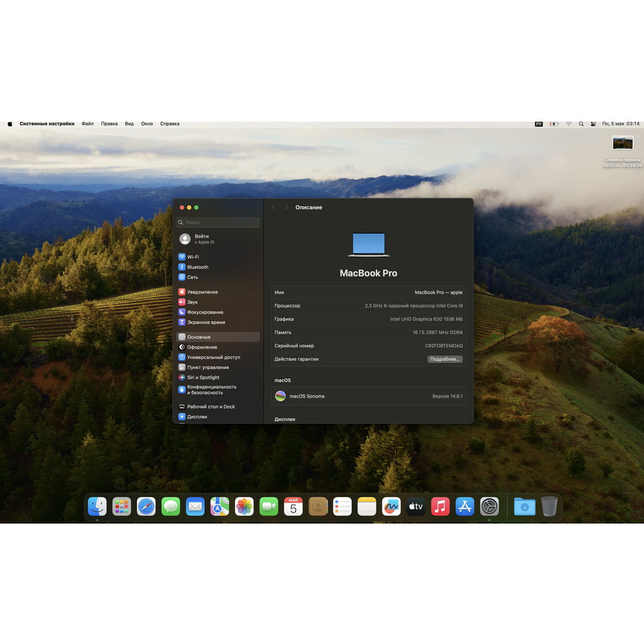This screenshot has height=644, width=644.
Task: Open Messages app in Dock
Action: tap(171, 506)
